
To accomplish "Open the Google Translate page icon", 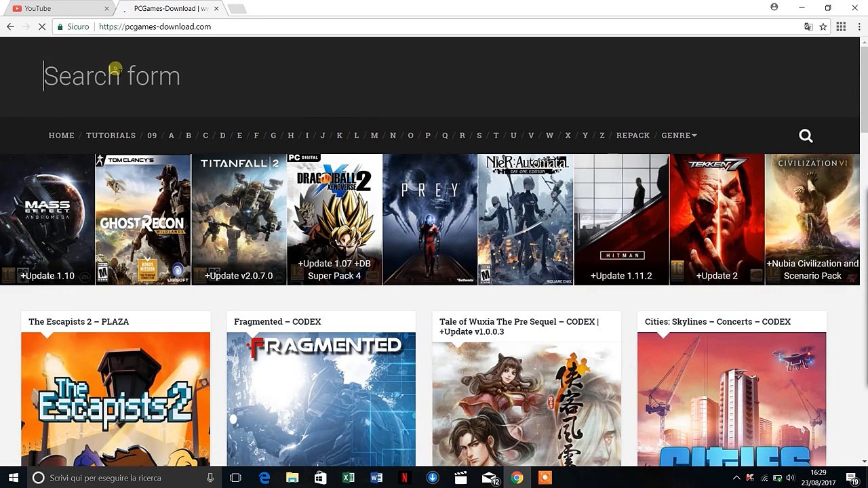I will 808,26.
